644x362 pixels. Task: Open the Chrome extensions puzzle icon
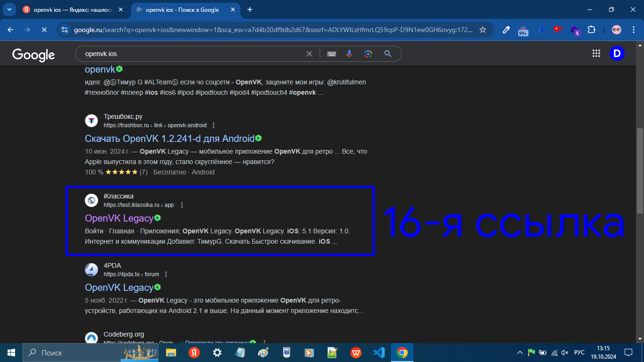click(591, 30)
